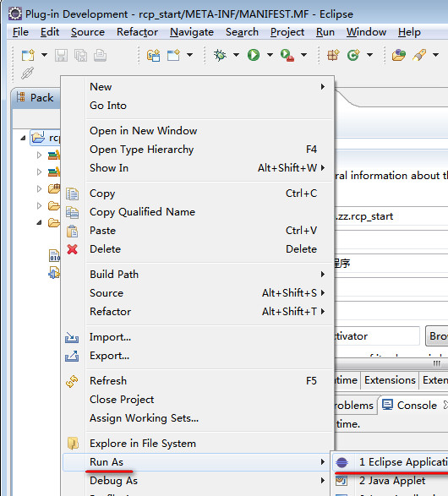Open the Build Path submenu
The height and width of the screenshot is (496, 448).
[210, 275]
